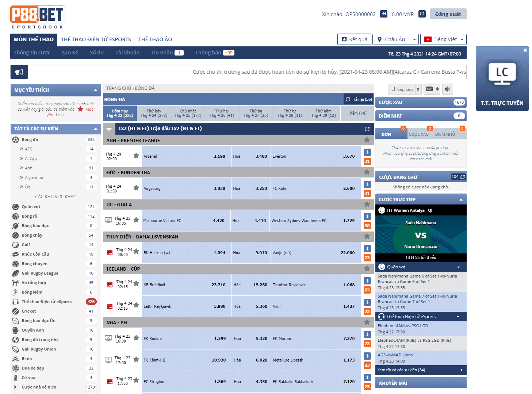Image resolution: width=532 pixels, height=394 pixels.
Task: Collapse the Mục Yêu Thích panel
Action: click(x=96, y=90)
